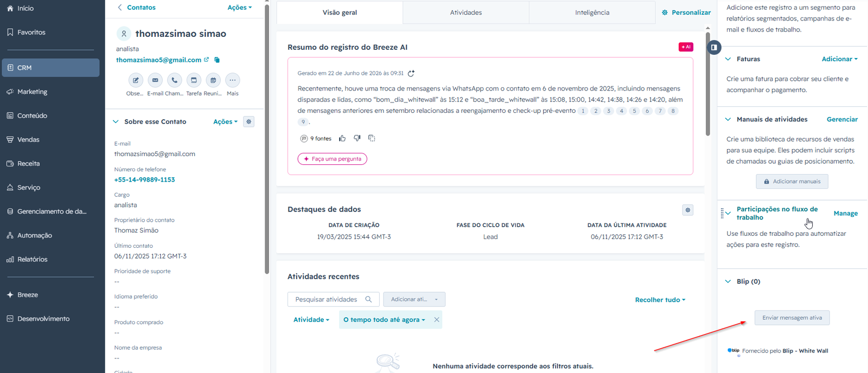Collapse the Manuais de atividades section
This screenshot has width=868, height=373.
[728, 119]
